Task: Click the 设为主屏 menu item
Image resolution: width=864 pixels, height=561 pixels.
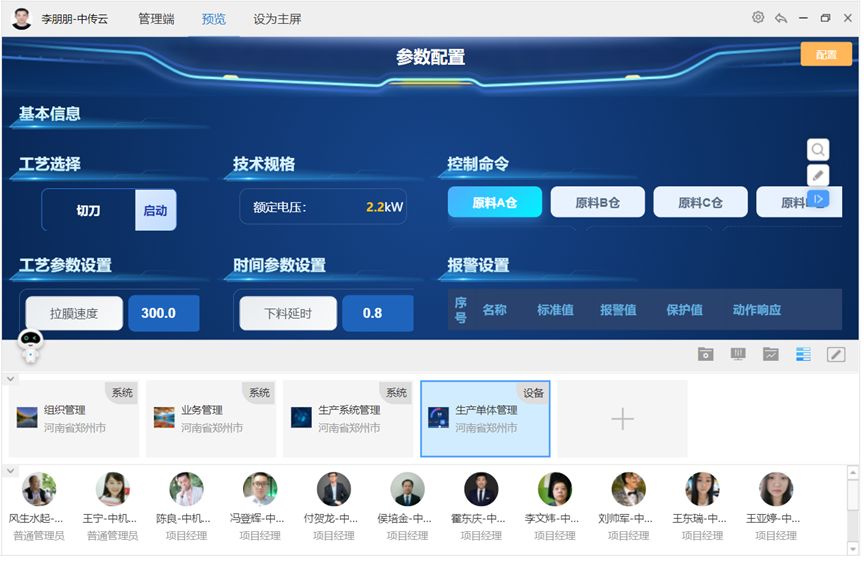Action: tap(277, 19)
